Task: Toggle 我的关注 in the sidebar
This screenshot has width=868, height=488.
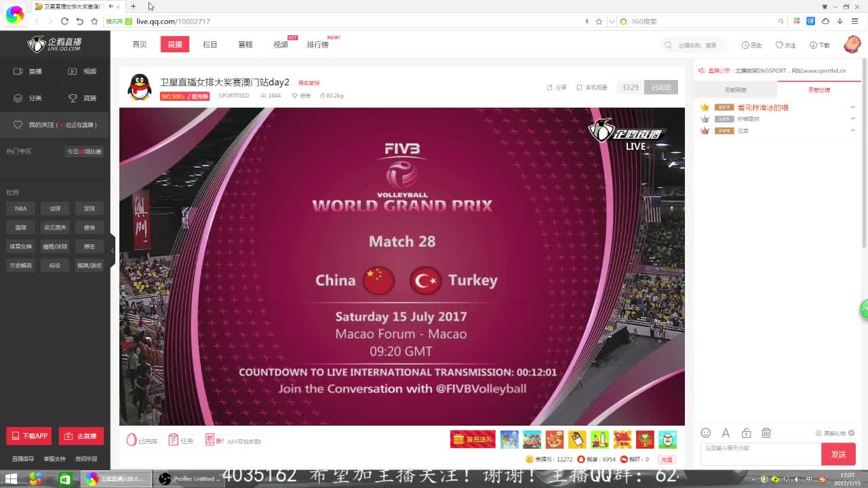Action: pos(56,125)
